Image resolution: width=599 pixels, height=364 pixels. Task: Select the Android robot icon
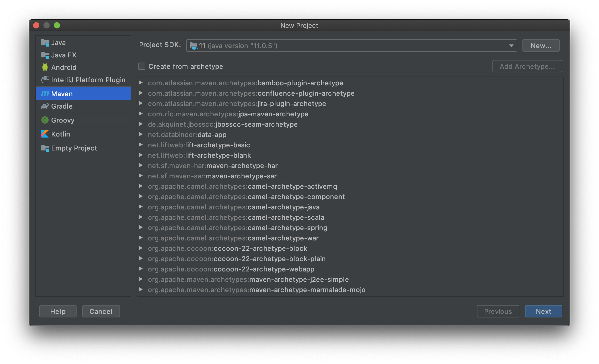45,67
